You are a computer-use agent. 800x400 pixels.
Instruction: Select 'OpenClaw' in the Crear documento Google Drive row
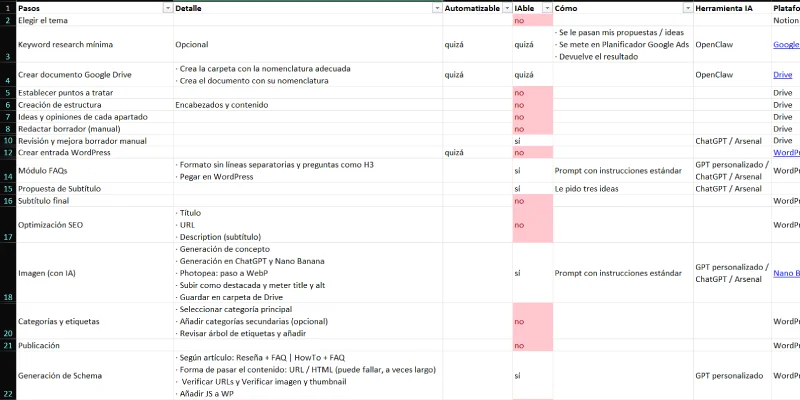point(732,74)
